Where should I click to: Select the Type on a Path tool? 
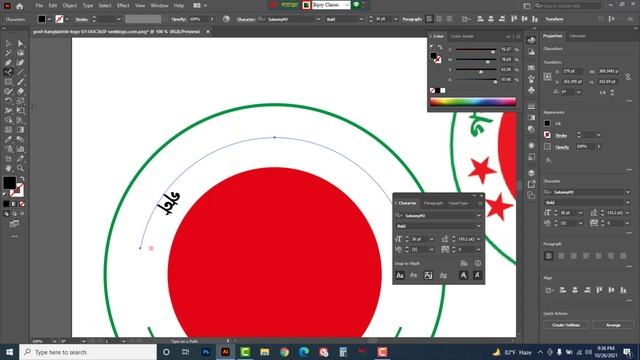point(8,72)
